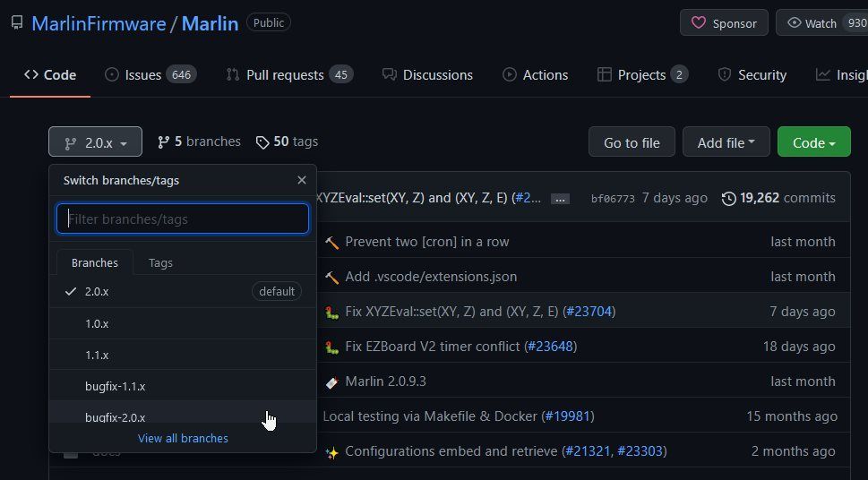
Task: Close the Switch branches/tags popup
Action: pyautogui.click(x=302, y=180)
